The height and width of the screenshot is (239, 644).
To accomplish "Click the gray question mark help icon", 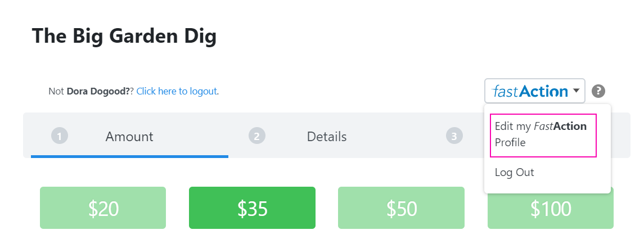I will coord(598,91).
